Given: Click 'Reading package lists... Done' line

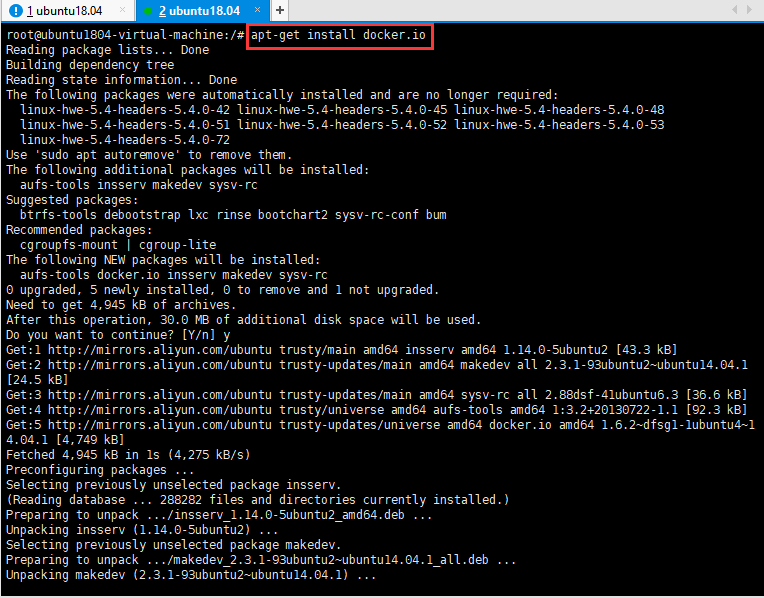Looking at the screenshot, I should (107, 50).
